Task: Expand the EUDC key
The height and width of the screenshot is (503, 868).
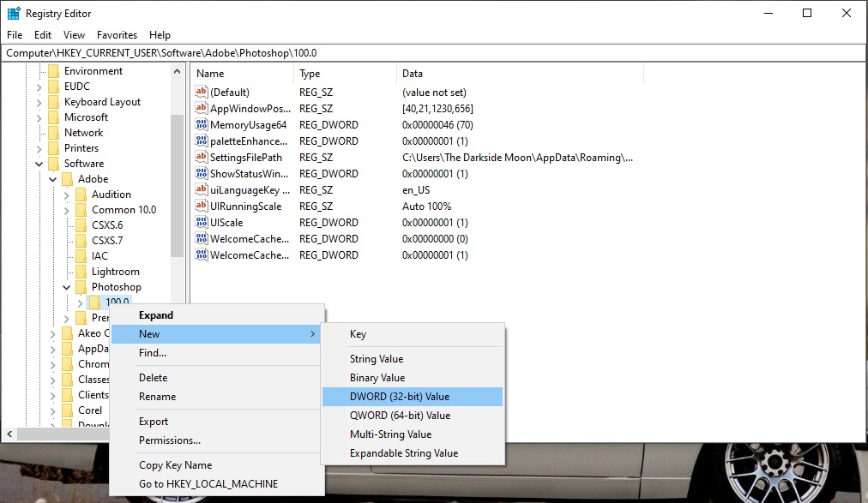Action: [39, 87]
